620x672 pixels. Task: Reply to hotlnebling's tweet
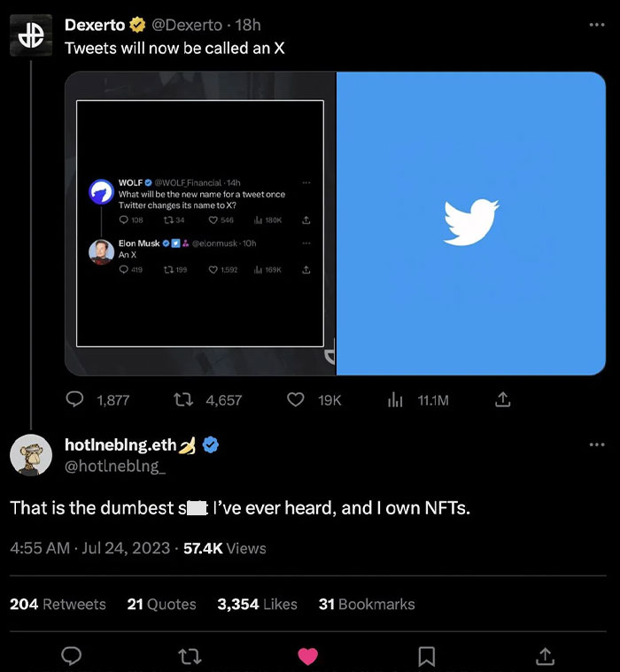click(x=73, y=655)
